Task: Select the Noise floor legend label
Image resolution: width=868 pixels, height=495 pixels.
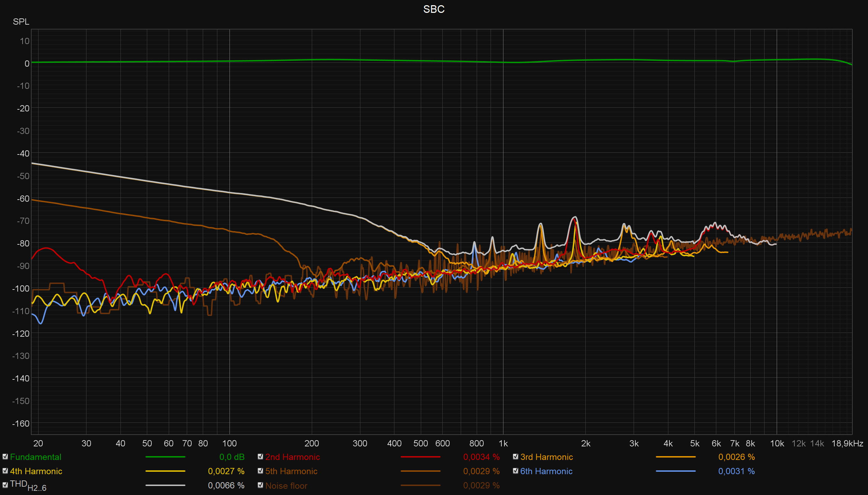Action: point(286,486)
